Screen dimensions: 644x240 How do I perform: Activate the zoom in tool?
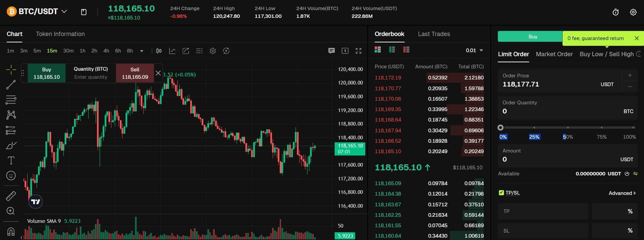11,211
